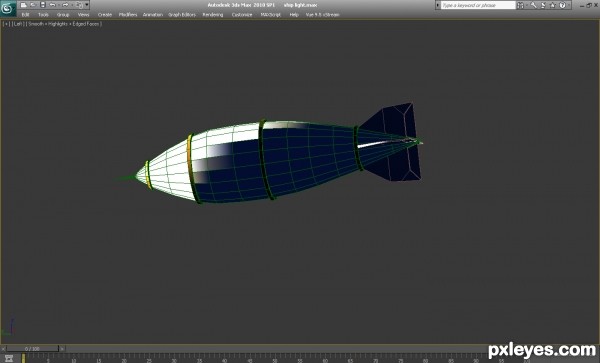
Task: Select the white nose section of the model
Action: (168, 172)
